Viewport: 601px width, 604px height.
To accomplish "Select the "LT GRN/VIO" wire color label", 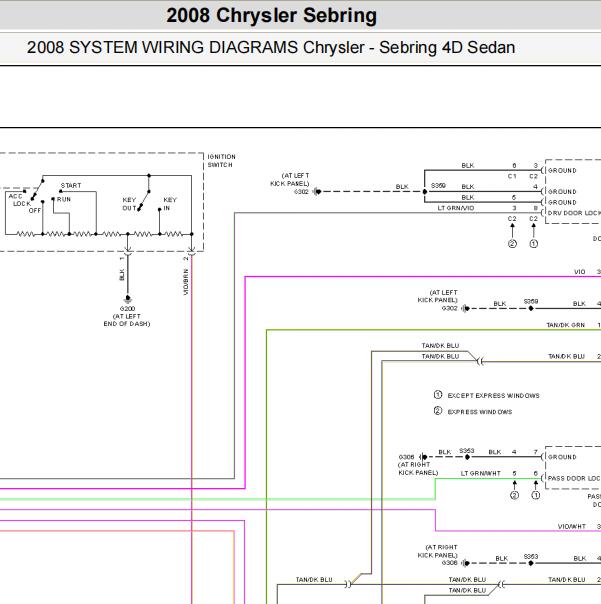I will 456,208.
